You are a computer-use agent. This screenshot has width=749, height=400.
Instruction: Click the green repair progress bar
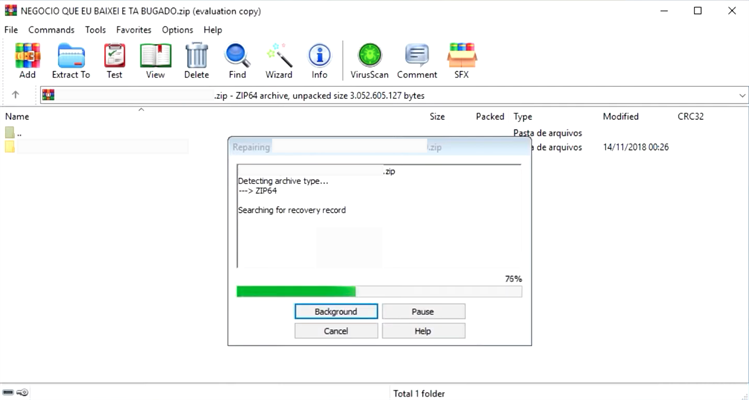pyautogui.click(x=379, y=292)
